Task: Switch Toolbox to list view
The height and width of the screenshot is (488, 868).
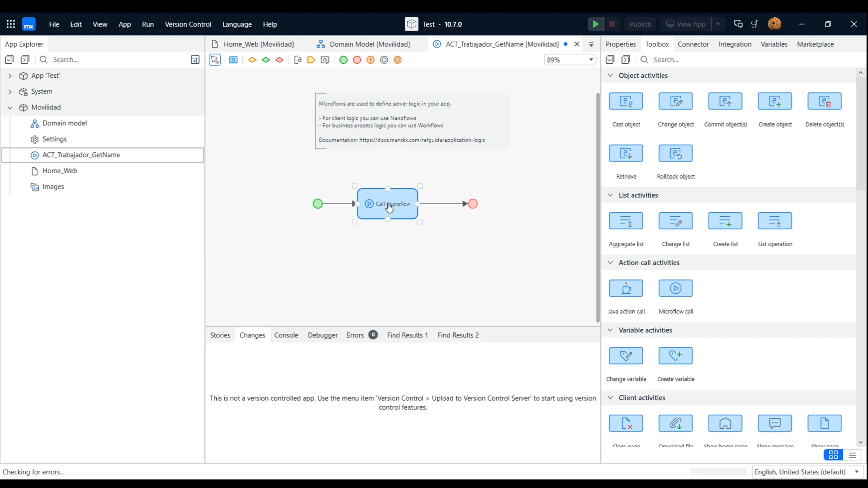Action: point(852,455)
